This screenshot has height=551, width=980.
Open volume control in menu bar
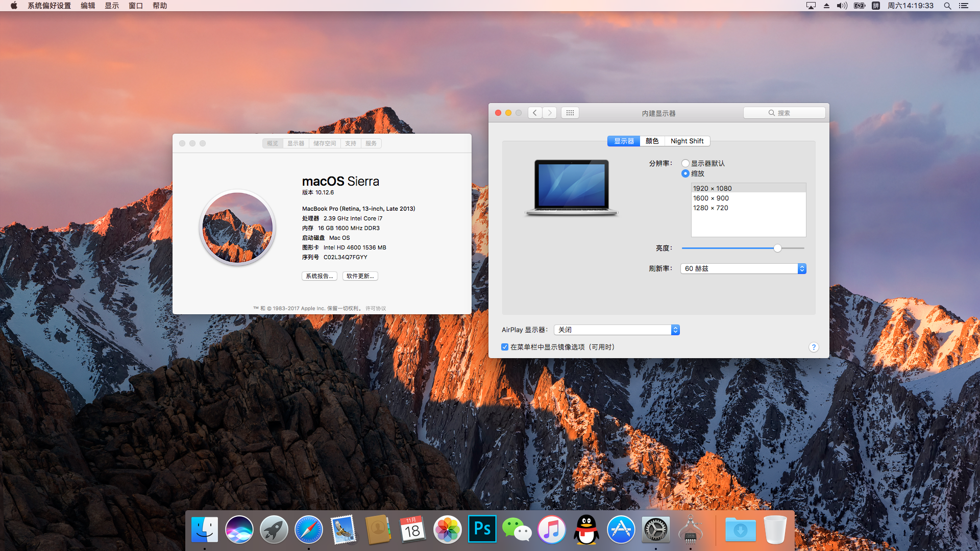842,6
